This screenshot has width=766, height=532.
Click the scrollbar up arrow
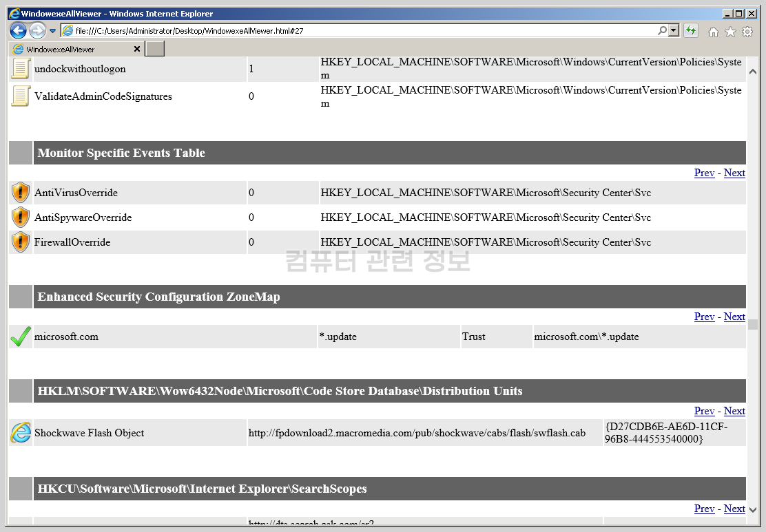[x=753, y=72]
